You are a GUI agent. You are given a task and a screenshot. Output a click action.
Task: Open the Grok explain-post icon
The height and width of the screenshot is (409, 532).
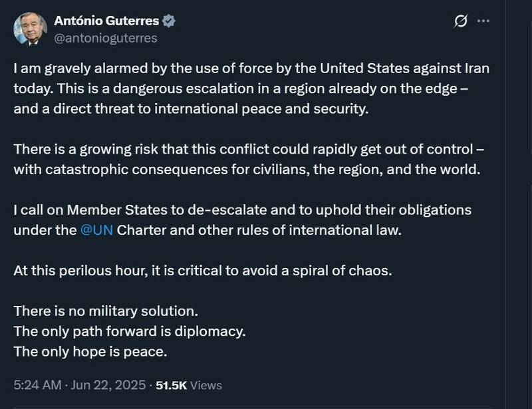(x=460, y=22)
